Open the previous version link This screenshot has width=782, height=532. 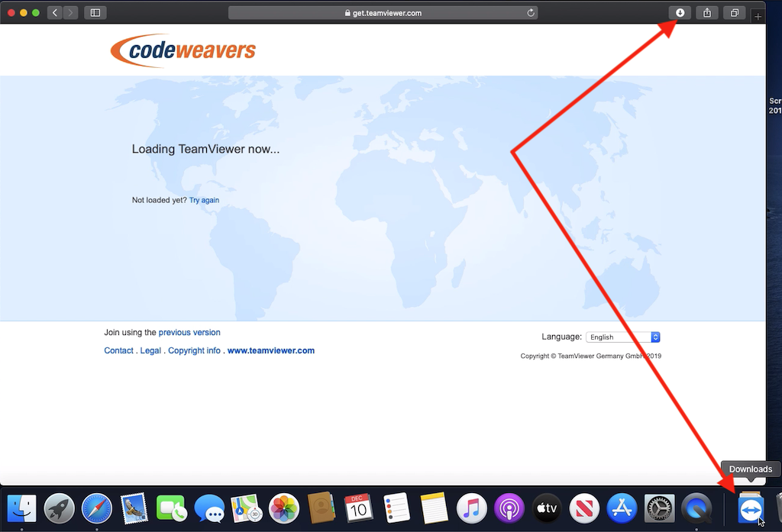(x=189, y=332)
